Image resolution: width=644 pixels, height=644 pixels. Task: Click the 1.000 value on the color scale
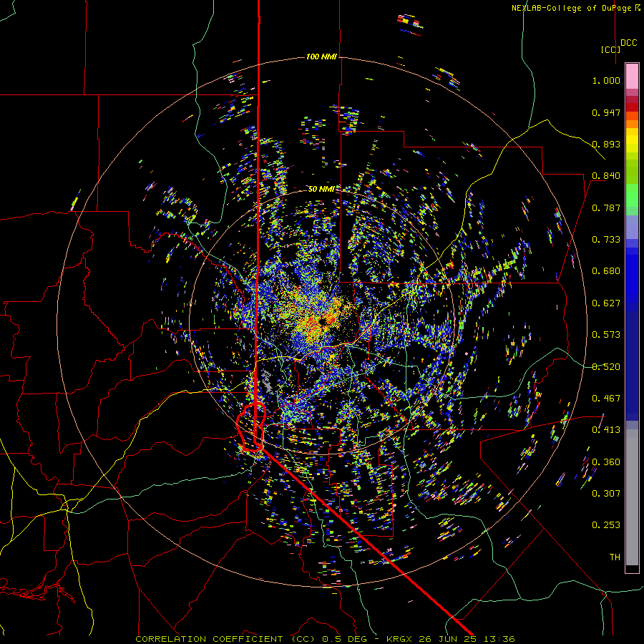coord(606,80)
